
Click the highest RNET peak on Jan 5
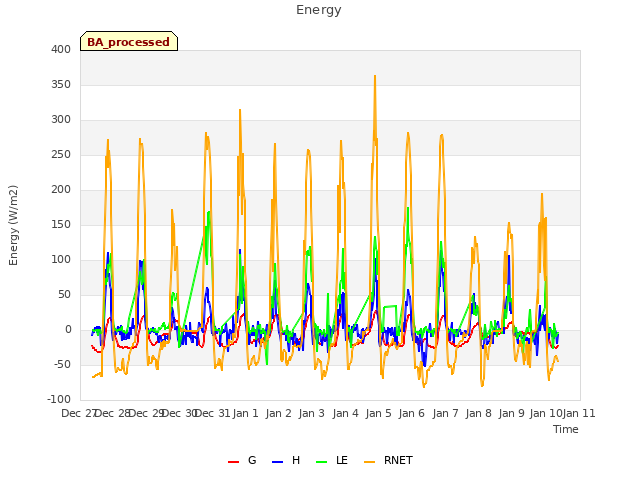pos(375,76)
